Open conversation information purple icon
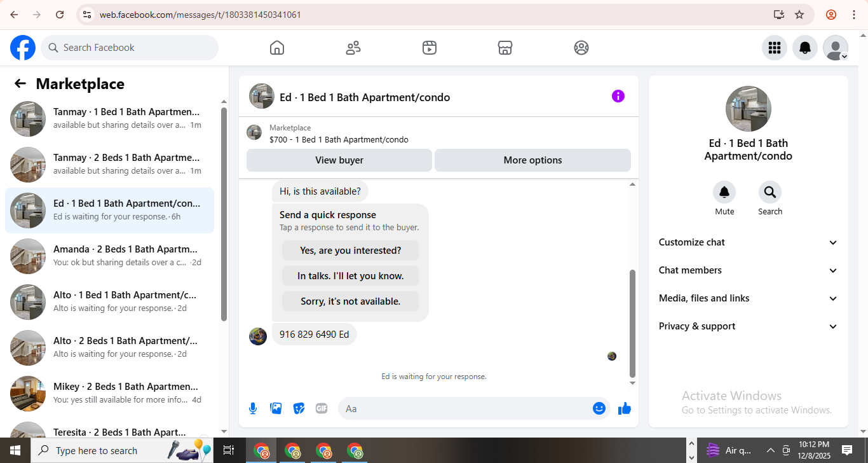The width and height of the screenshot is (868, 463). click(x=618, y=96)
